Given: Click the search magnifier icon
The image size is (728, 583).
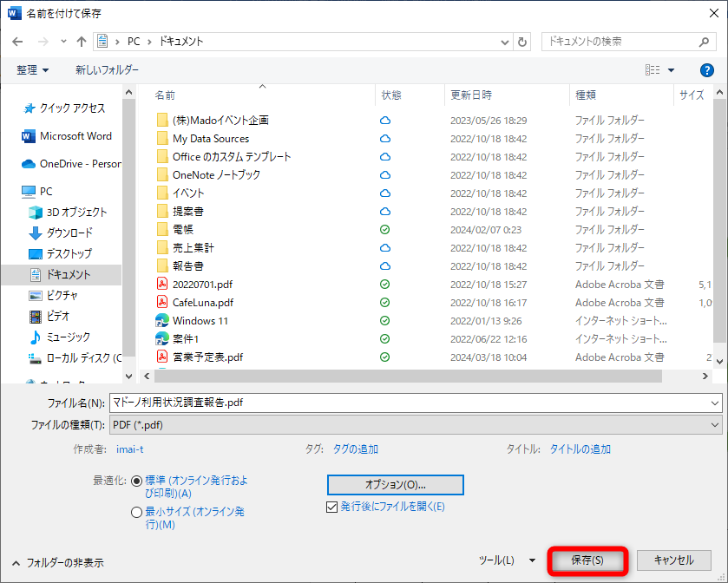Looking at the screenshot, I should click(x=704, y=42).
